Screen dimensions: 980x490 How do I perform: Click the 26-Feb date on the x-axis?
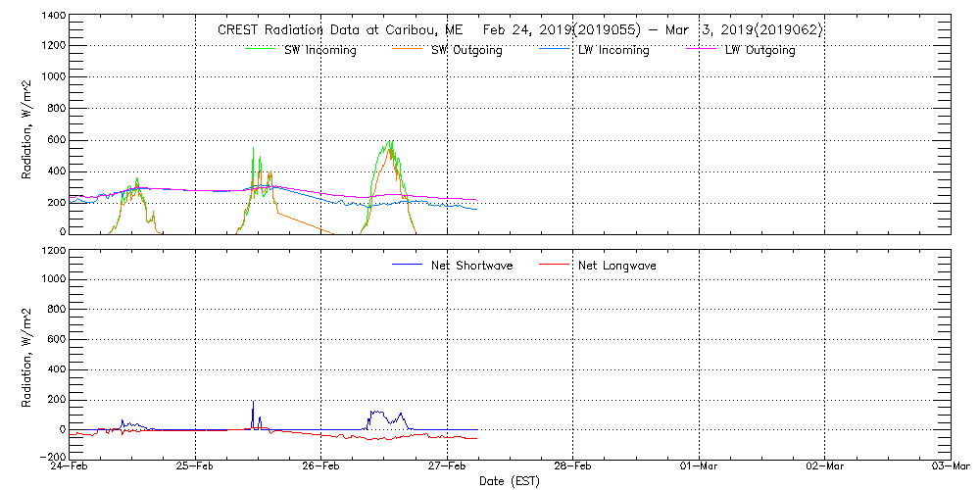click(x=321, y=466)
